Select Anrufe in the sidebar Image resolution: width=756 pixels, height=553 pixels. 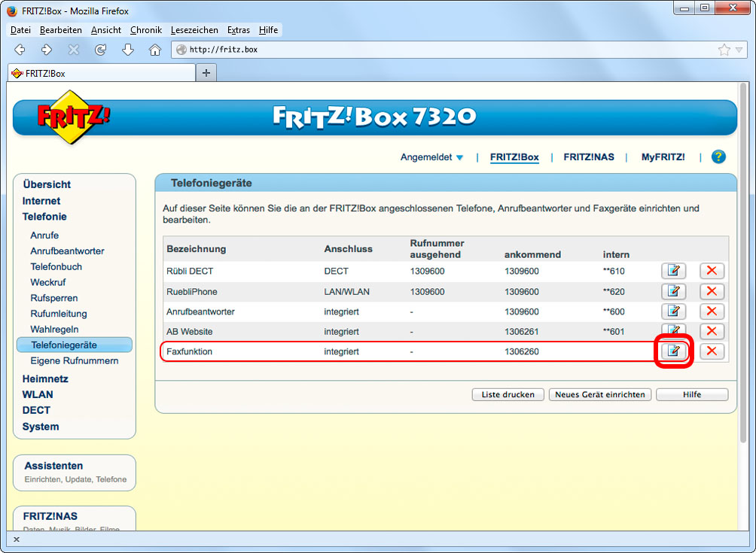(44, 235)
